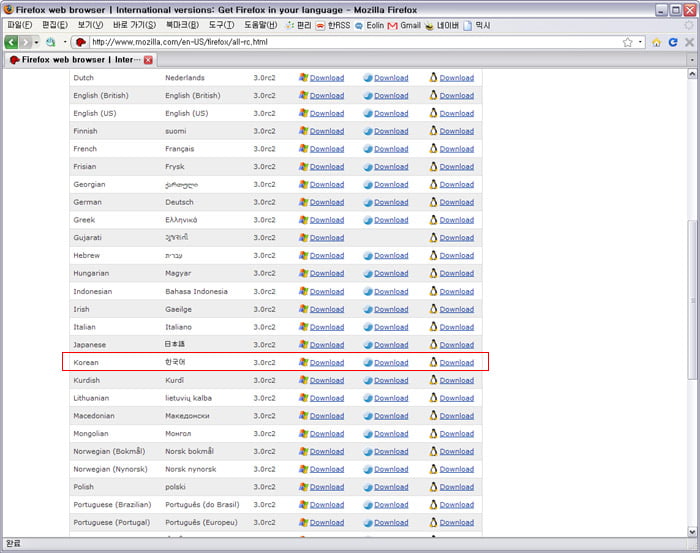The image size is (700, 553).
Task: Click the Linux penguin icon in the Polish row
Action: (433, 487)
